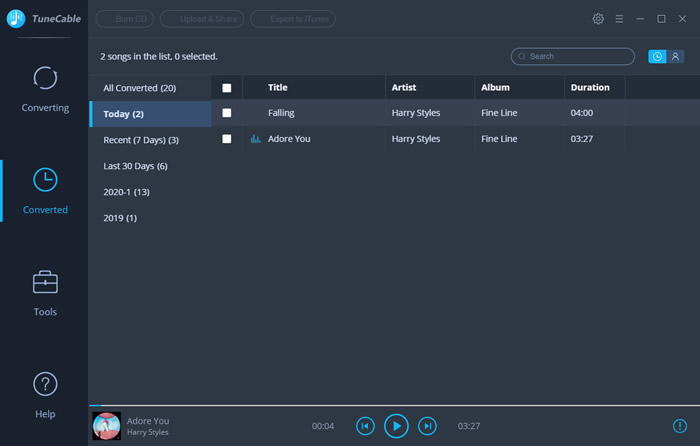Click total time 03:27 in player bar
This screenshot has height=446, width=700.
click(x=469, y=426)
